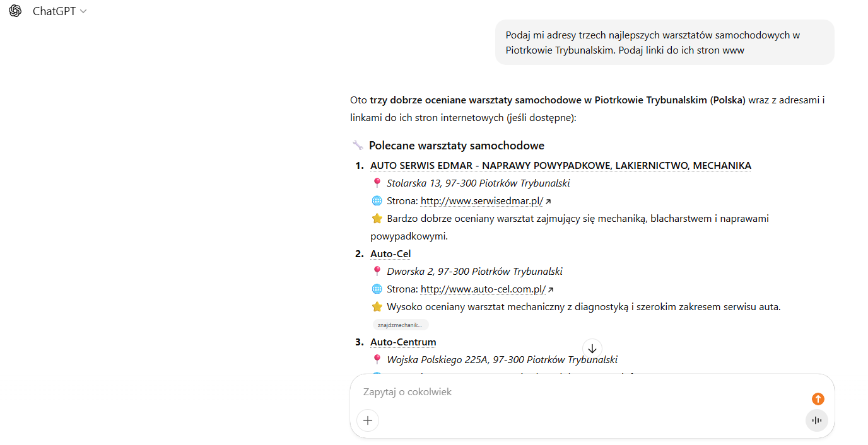Click the plus attachment icon
868x445 pixels.
tap(368, 420)
